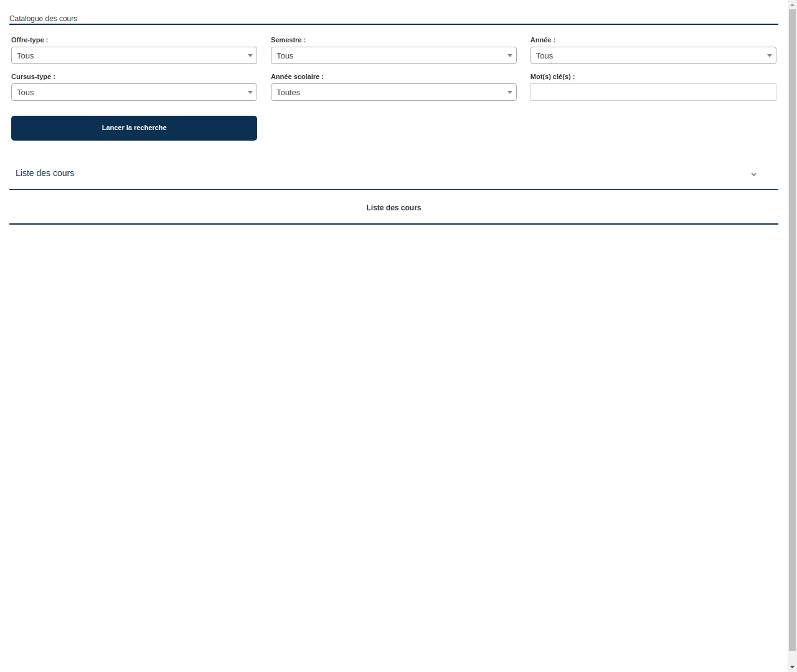The height and width of the screenshot is (672, 797).
Task: Click the chevron next to Liste des cours
Action: click(753, 174)
